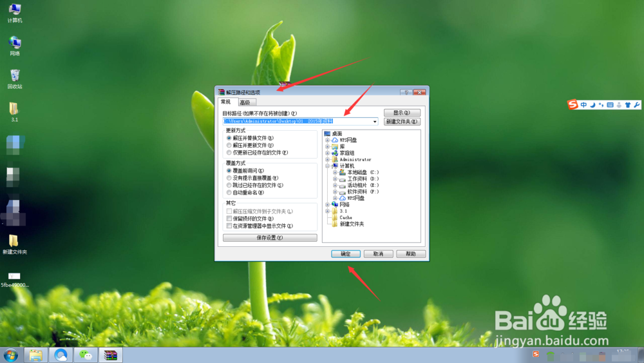This screenshot has height=363, width=644.
Task: Collapse the 计算机 tree node
Action: (x=327, y=166)
